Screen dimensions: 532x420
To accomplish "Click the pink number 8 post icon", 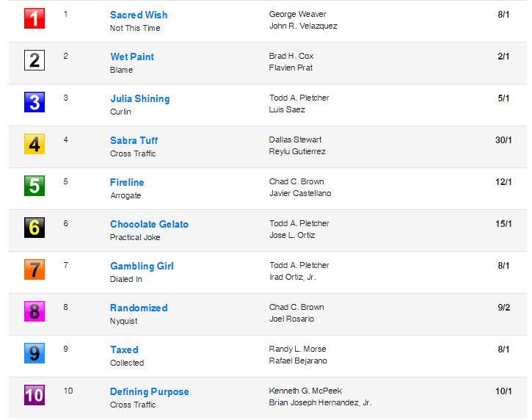I will point(34,311).
